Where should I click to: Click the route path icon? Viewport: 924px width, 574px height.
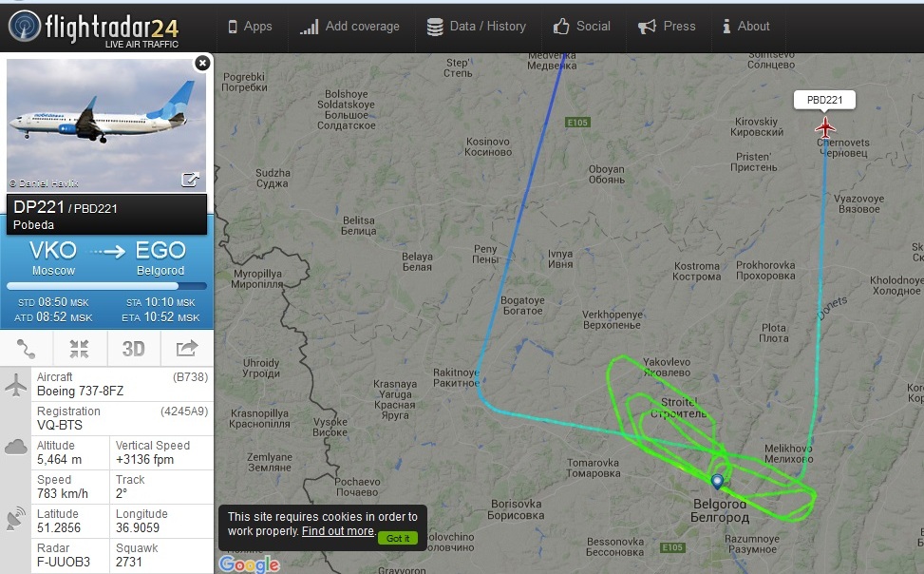[27, 349]
